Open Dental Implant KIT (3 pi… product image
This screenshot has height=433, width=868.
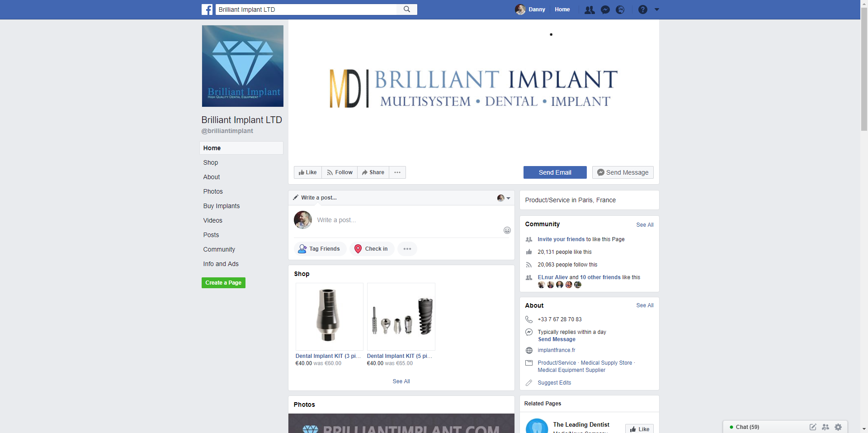(x=330, y=317)
